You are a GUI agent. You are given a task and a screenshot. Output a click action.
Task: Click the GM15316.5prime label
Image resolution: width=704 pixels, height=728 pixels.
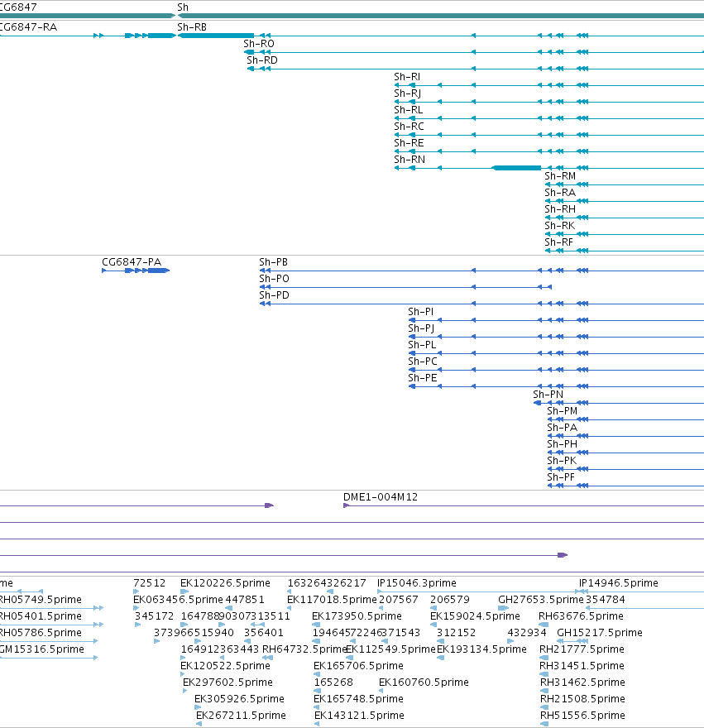coord(42,649)
